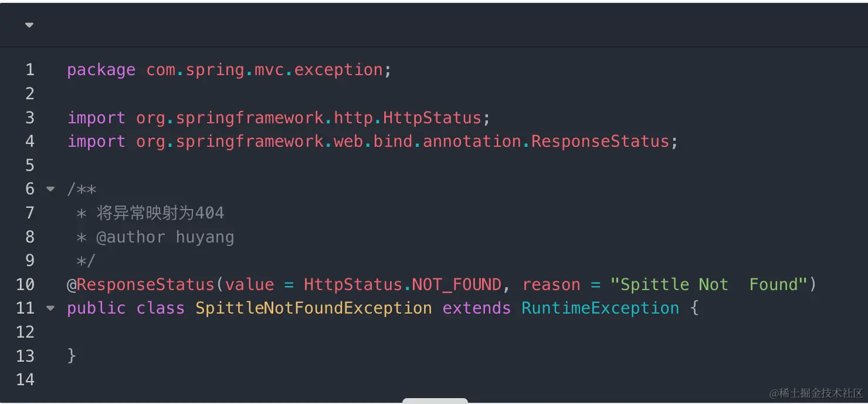Click the 'extends' keyword on line 11
The height and width of the screenshot is (404, 868).
coord(476,308)
